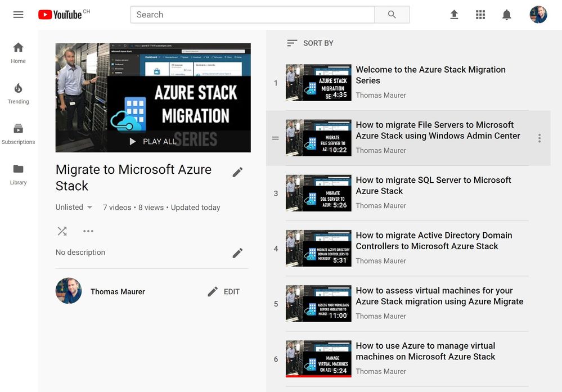Click the 5:24 manage virtual machines thumbnail

(318, 358)
